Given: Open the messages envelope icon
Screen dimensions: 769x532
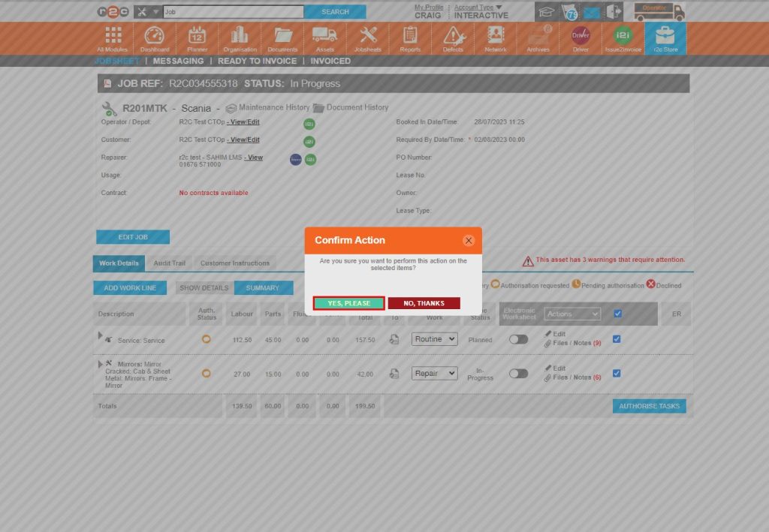Looking at the screenshot, I should [594, 11].
